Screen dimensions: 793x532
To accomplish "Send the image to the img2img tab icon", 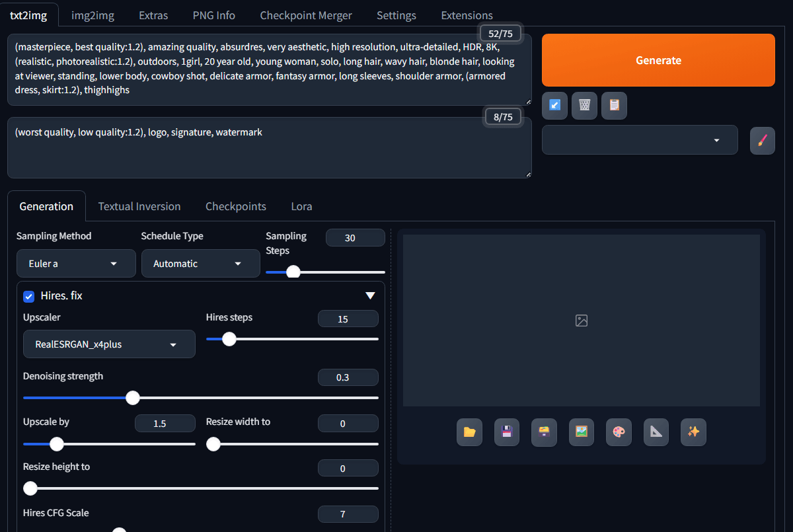I will 582,432.
